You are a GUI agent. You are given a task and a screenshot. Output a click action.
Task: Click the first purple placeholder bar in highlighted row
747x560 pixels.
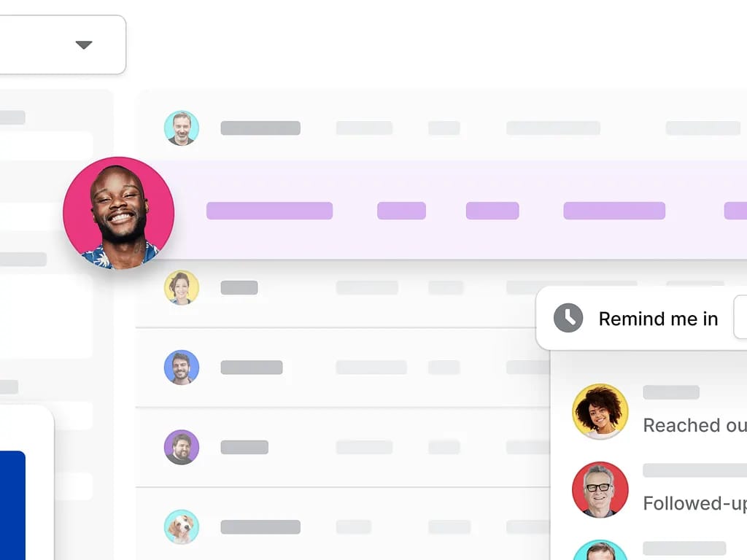pyautogui.click(x=269, y=211)
